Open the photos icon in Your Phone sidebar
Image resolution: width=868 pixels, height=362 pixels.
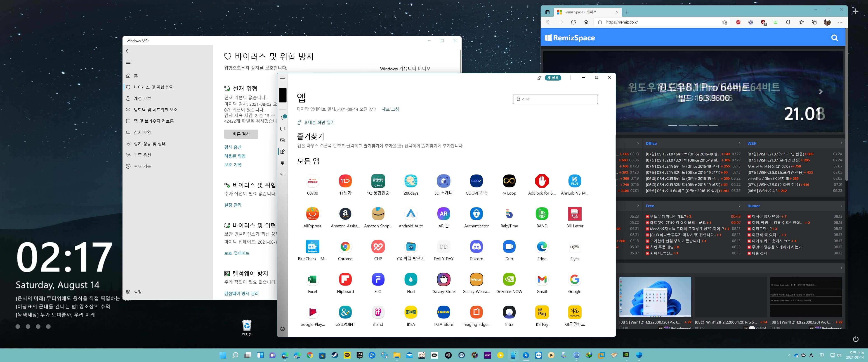(x=283, y=140)
